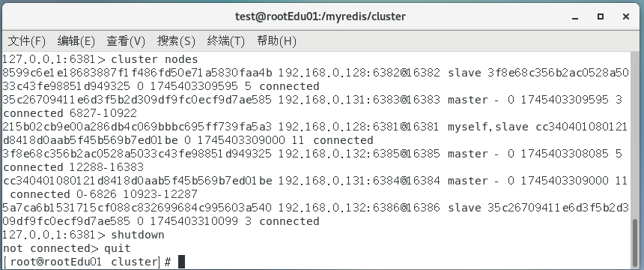Open the 帮助(H) menu

pyautogui.click(x=276, y=41)
